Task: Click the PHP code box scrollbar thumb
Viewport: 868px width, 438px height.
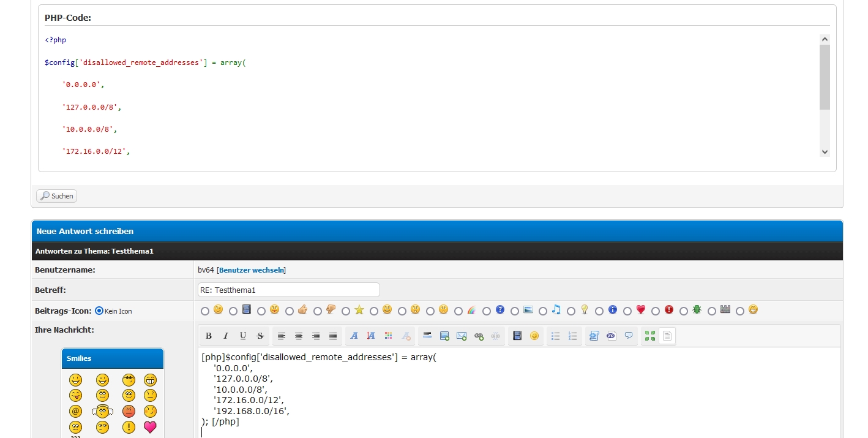Action: coord(825,77)
